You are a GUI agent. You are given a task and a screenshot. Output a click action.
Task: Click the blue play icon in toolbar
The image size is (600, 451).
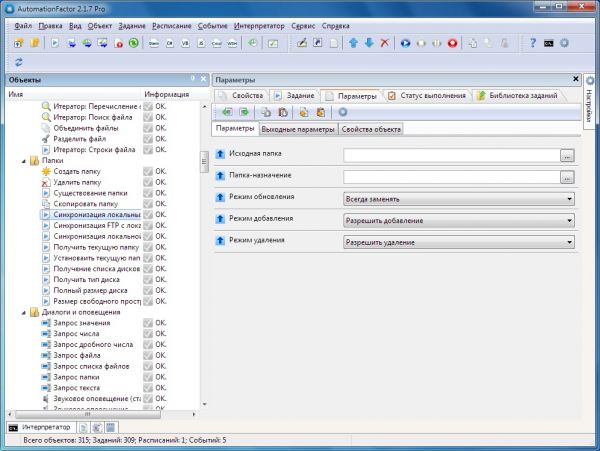click(x=404, y=43)
